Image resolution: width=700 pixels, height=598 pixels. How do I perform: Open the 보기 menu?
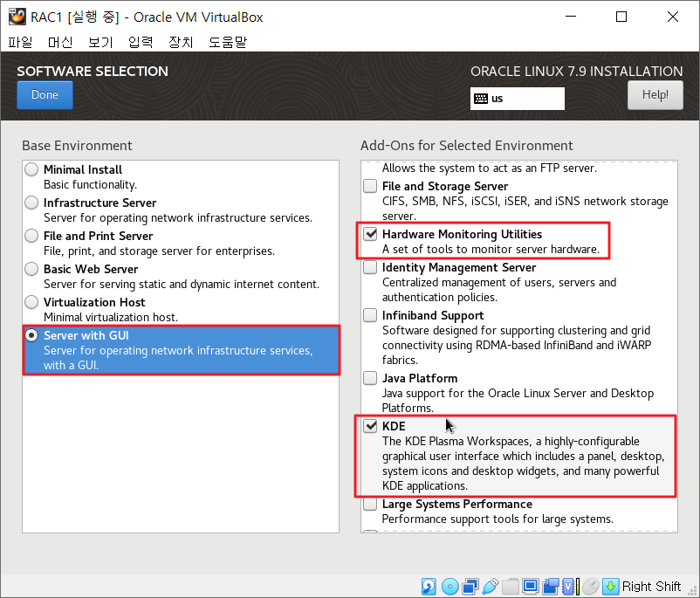pos(100,42)
